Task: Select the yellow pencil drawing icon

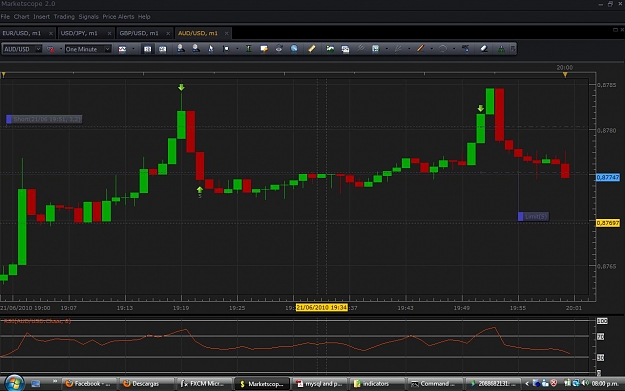Action: coord(312,49)
